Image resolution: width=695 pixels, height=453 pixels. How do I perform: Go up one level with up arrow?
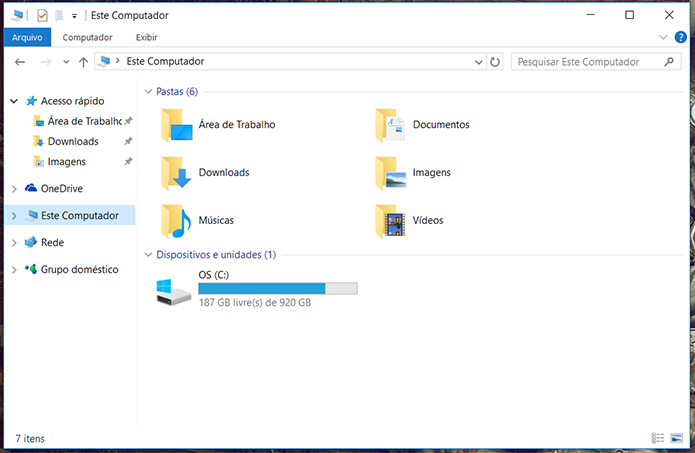83,62
